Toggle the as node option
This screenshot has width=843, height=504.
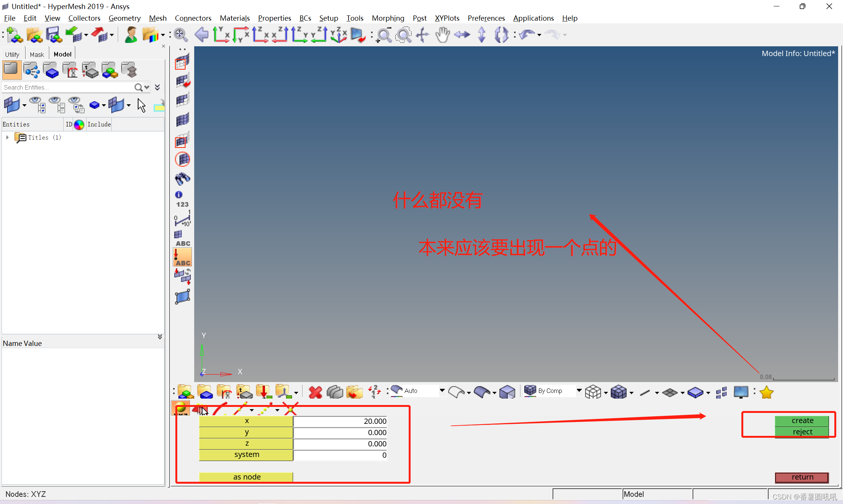[x=246, y=477]
